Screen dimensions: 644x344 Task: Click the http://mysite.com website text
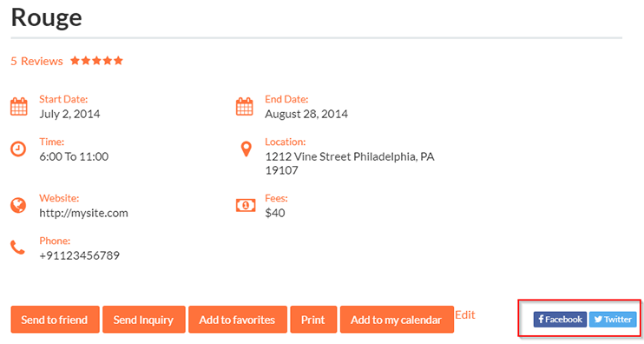[84, 213]
